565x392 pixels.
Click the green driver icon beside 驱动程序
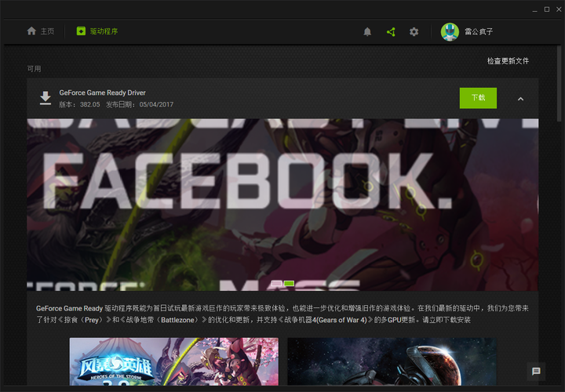click(81, 31)
